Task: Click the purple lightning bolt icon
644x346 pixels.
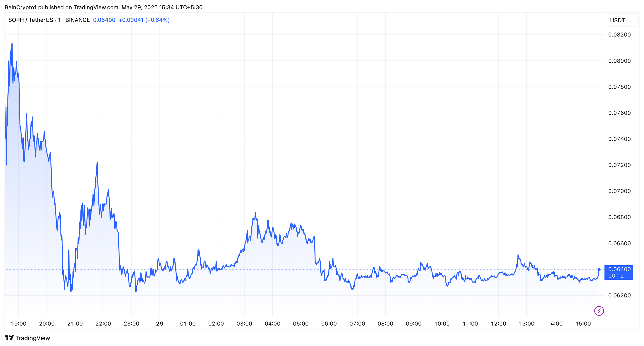Action: point(599,311)
